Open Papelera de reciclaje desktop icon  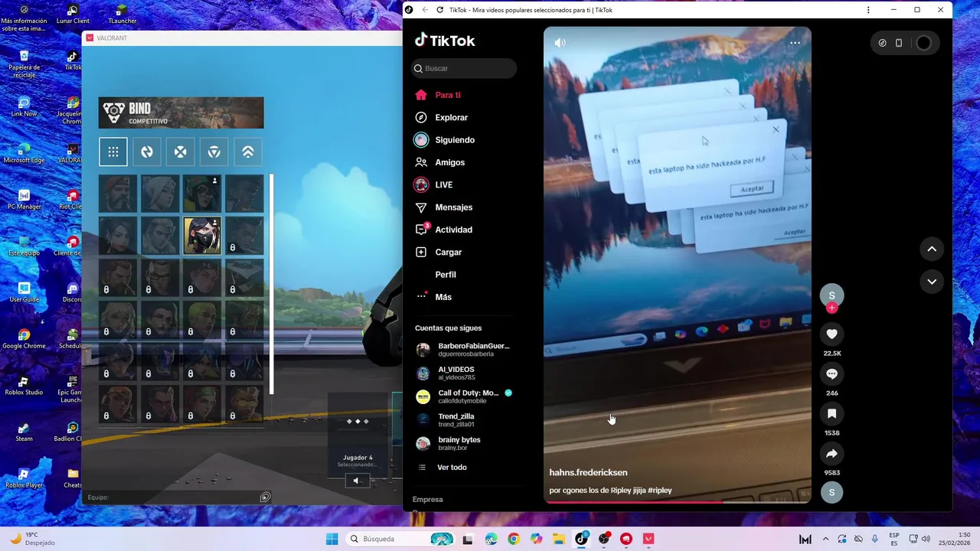pyautogui.click(x=24, y=64)
